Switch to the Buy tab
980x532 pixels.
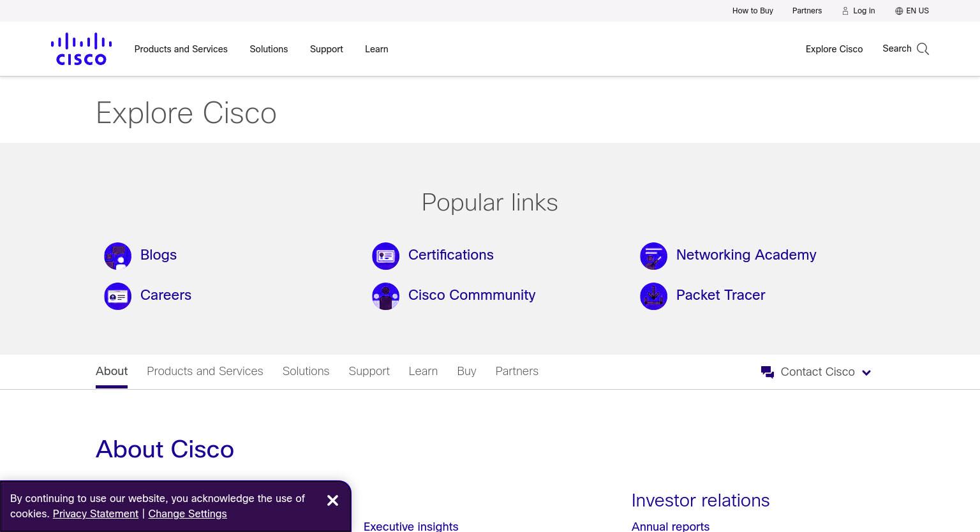coord(466,371)
